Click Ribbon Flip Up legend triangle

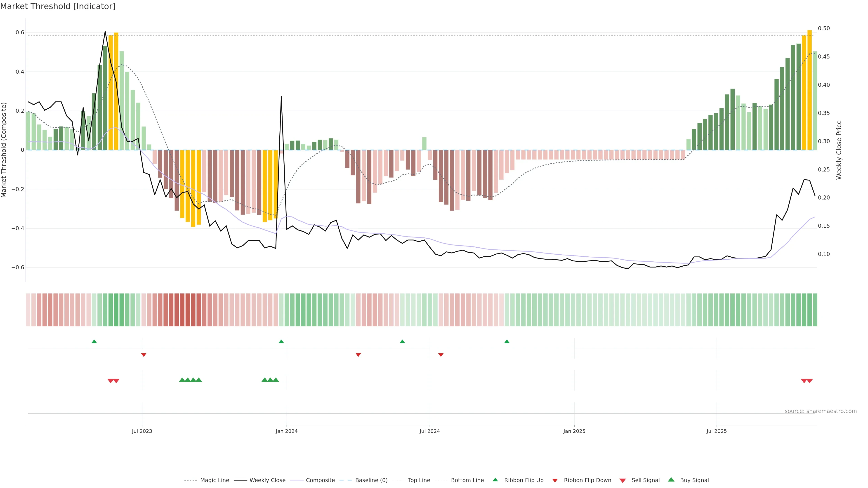495,480
